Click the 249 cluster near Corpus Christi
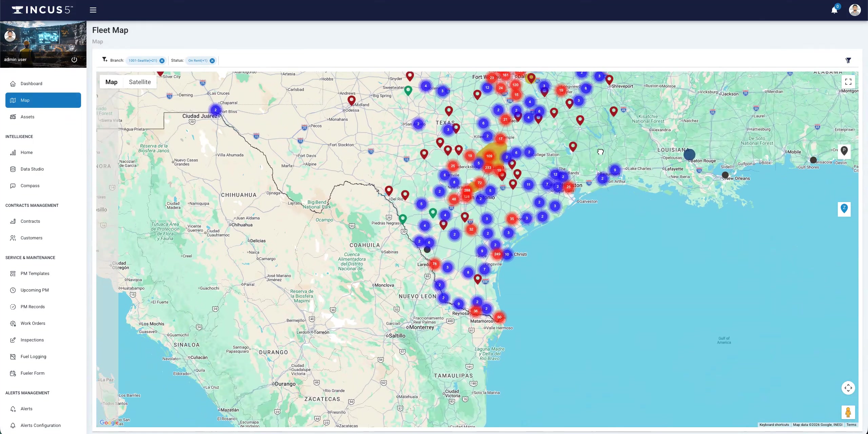 click(497, 254)
